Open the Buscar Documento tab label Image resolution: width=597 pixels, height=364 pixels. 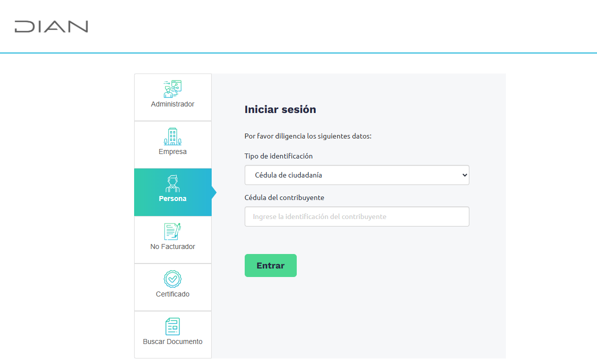coord(173,341)
